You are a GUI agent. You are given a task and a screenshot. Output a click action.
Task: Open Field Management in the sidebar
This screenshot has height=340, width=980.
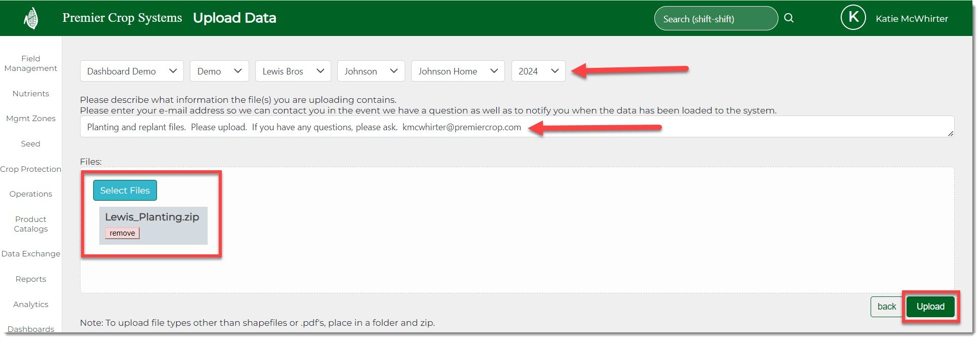tap(30, 63)
